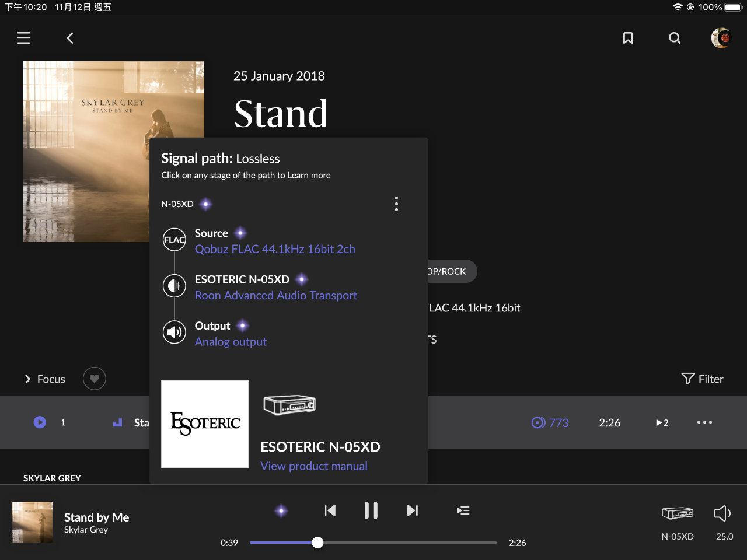Click the POP/ROCK genre tag
This screenshot has width=747, height=560.
[x=452, y=271]
